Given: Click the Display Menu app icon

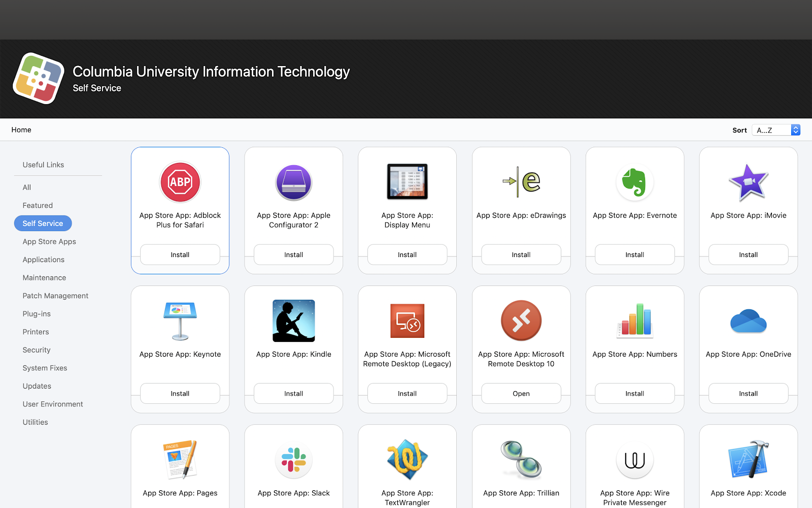Looking at the screenshot, I should (408, 181).
